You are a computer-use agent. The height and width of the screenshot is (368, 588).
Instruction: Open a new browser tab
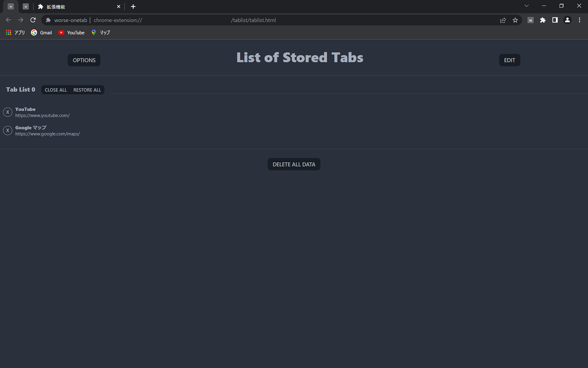(133, 6)
